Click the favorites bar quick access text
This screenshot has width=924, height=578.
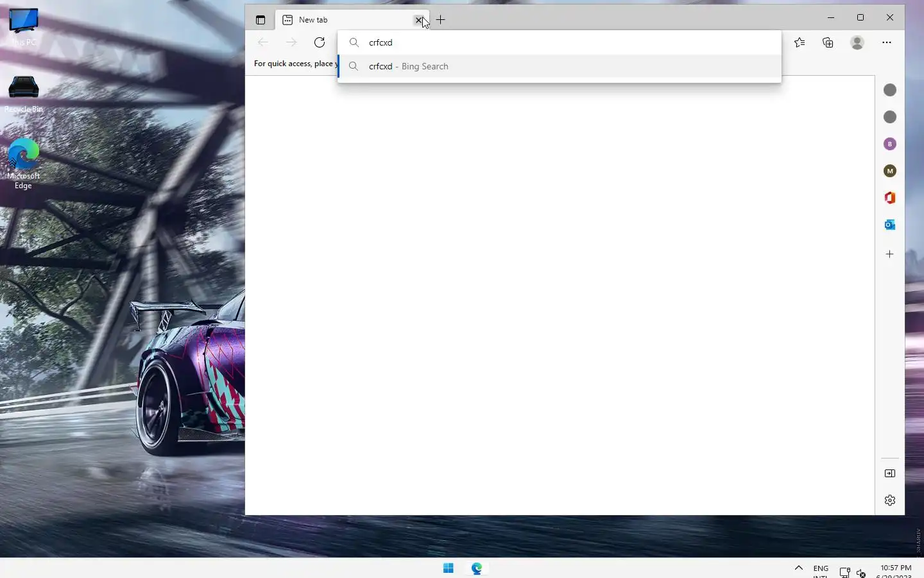point(295,64)
